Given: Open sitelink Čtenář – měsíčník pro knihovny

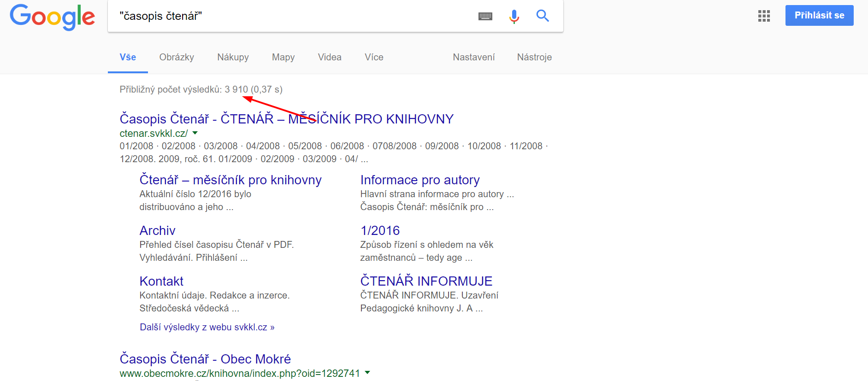Looking at the screenshot, I should point(230,180).
